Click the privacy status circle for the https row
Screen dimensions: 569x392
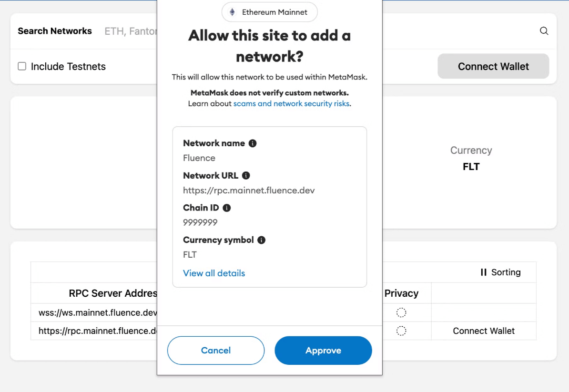coord(401,331)
